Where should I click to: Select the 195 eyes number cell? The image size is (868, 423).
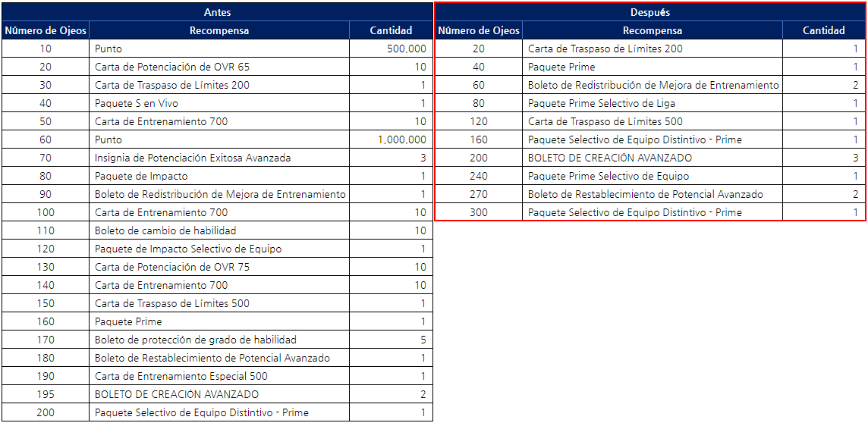[46, 394]
